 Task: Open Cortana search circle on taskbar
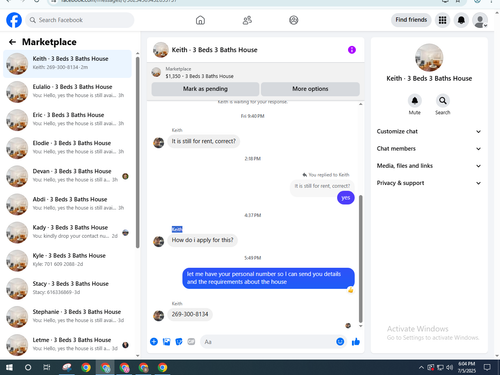pyautogui.click(x=28, y=367)
